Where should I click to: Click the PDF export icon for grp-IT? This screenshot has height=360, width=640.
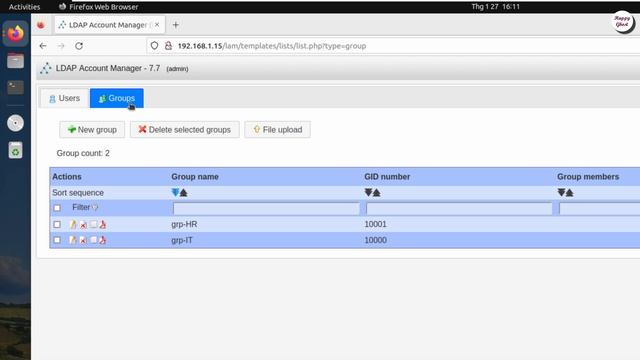click(102, 240)
